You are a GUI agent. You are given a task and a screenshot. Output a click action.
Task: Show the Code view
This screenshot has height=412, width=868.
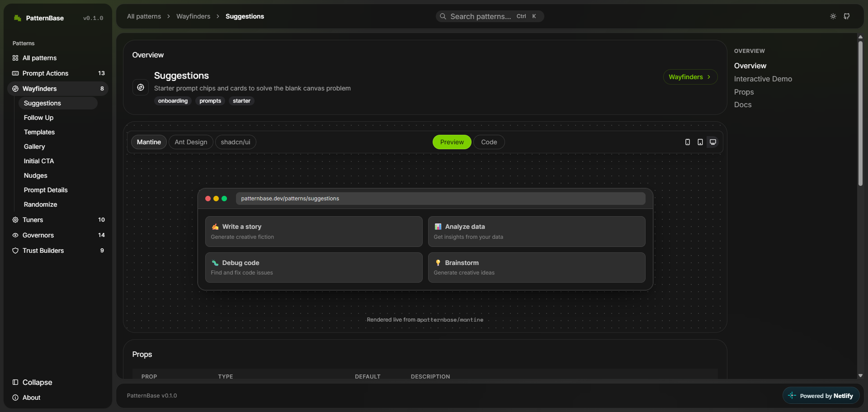tap(489, 142)
